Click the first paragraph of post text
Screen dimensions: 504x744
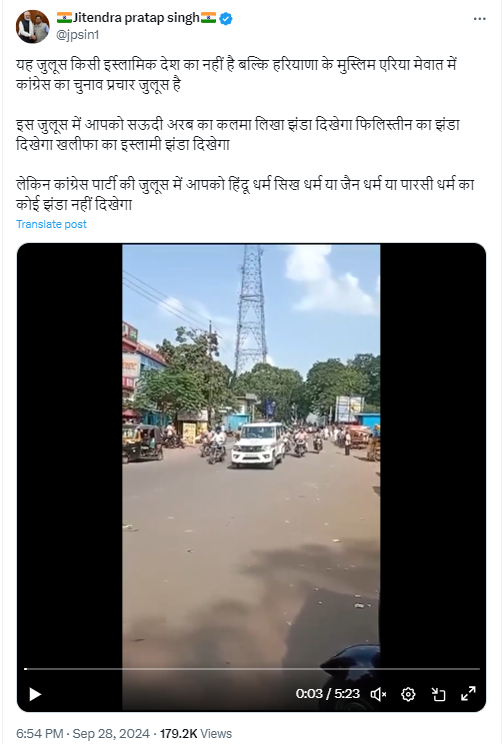click(x=236, y=74)
